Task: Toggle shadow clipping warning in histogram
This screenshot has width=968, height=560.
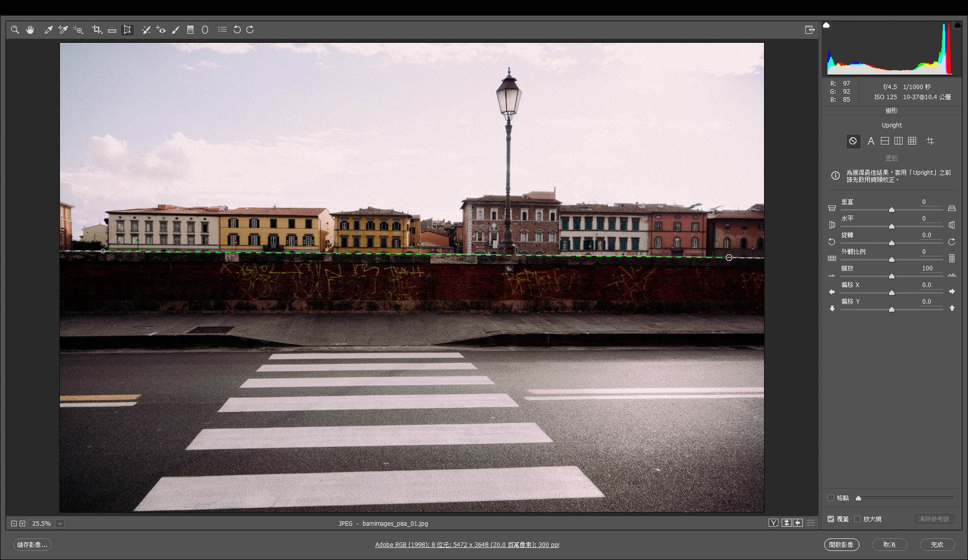Action: coord(826,25)
